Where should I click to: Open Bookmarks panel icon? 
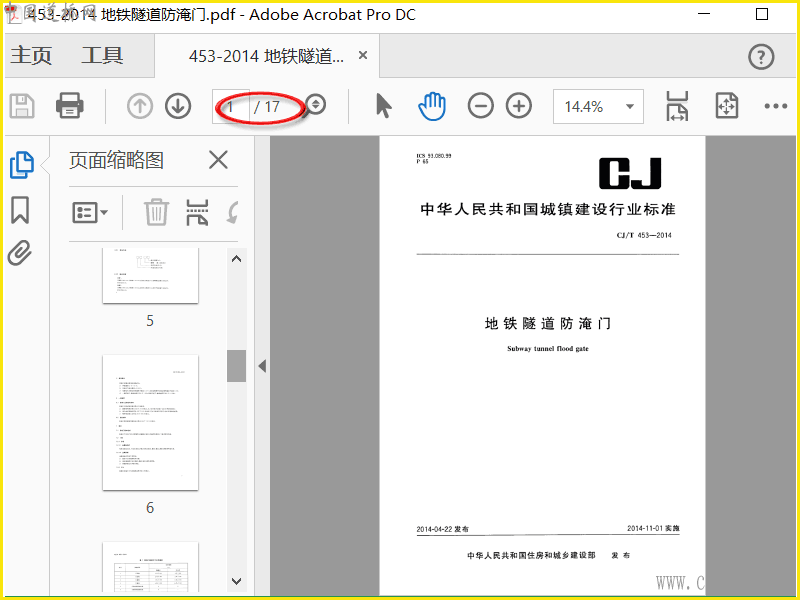(20, 210)
